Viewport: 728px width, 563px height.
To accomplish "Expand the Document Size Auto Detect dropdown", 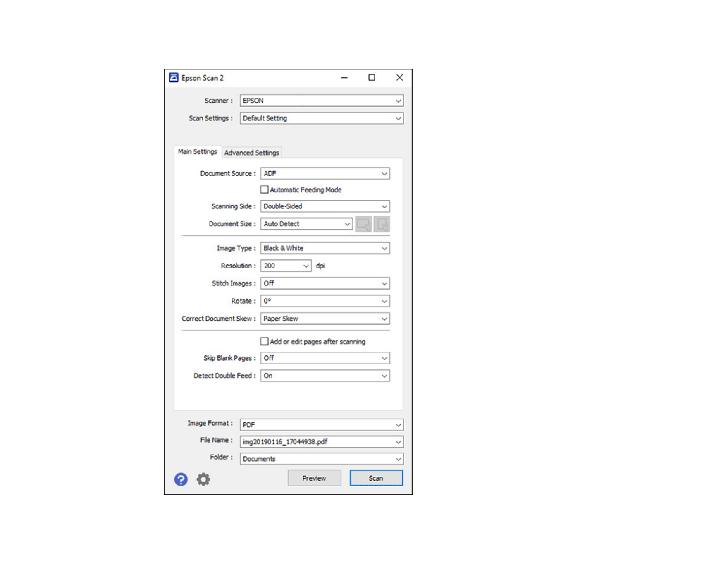I will pos(306,224).
